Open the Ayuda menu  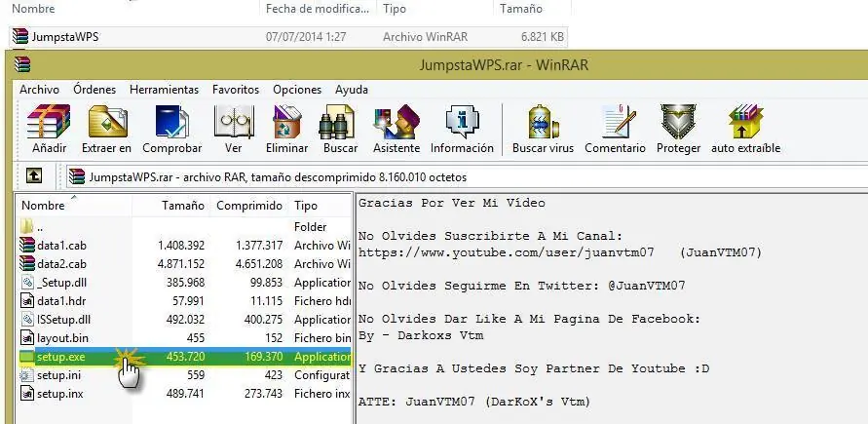pos(352,90)
